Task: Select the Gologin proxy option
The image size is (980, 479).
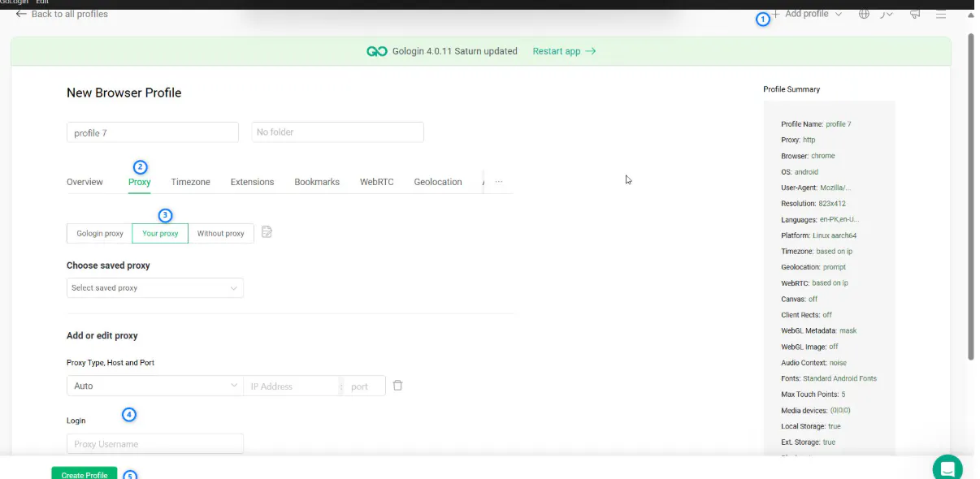Action: point(100,233)
